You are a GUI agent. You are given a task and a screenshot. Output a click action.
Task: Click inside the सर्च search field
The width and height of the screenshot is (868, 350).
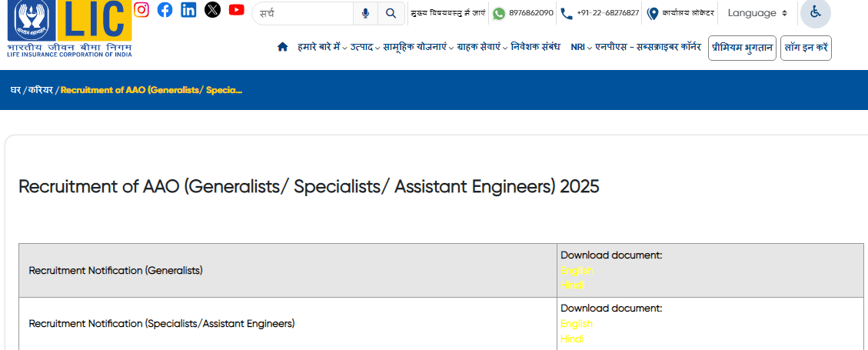coord(304,13)
